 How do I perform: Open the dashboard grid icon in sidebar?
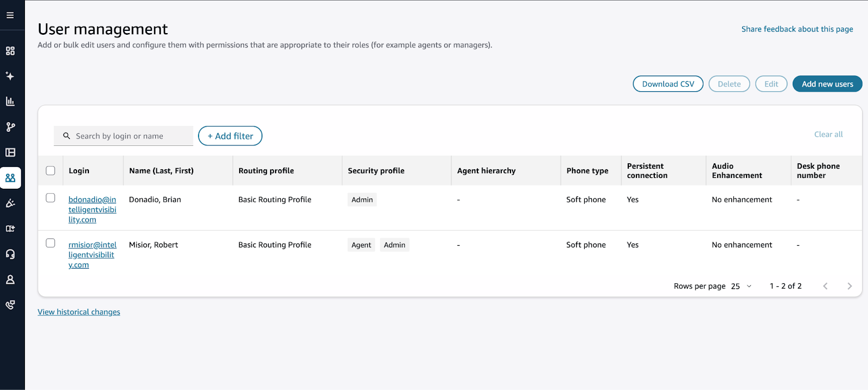point(10,51)
